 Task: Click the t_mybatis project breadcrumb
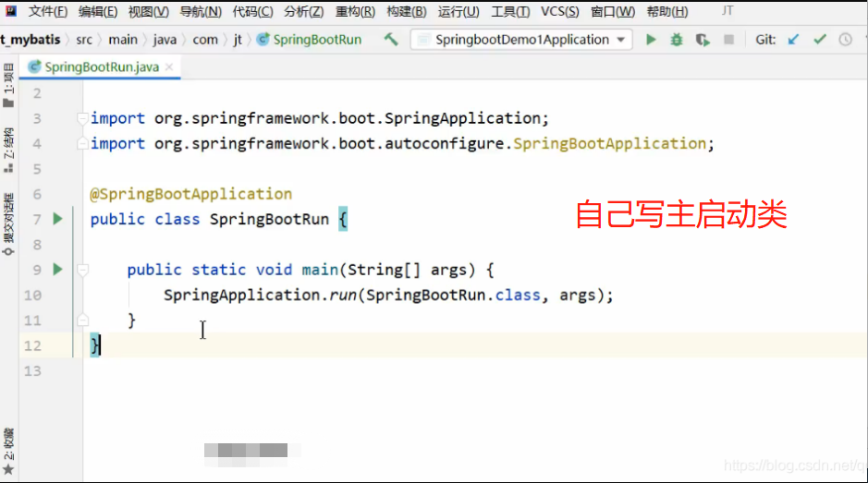[30, 40]
